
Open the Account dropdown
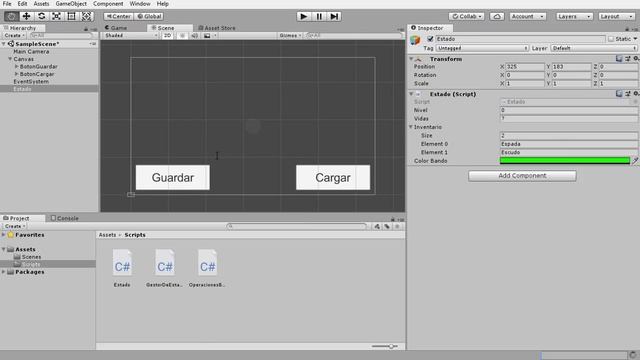point(527,16)
